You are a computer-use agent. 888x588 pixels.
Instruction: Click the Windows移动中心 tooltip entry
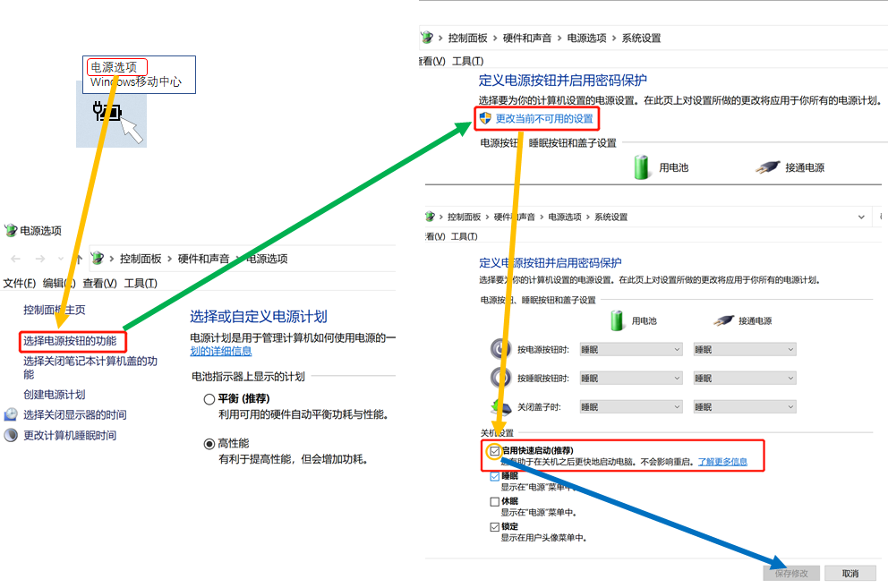(x=136, y=81)
